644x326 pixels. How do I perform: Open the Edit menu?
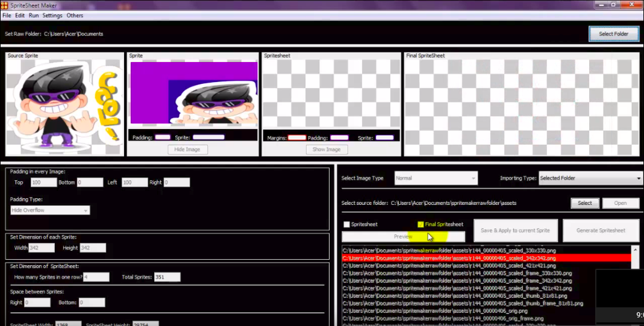[20, 16]
